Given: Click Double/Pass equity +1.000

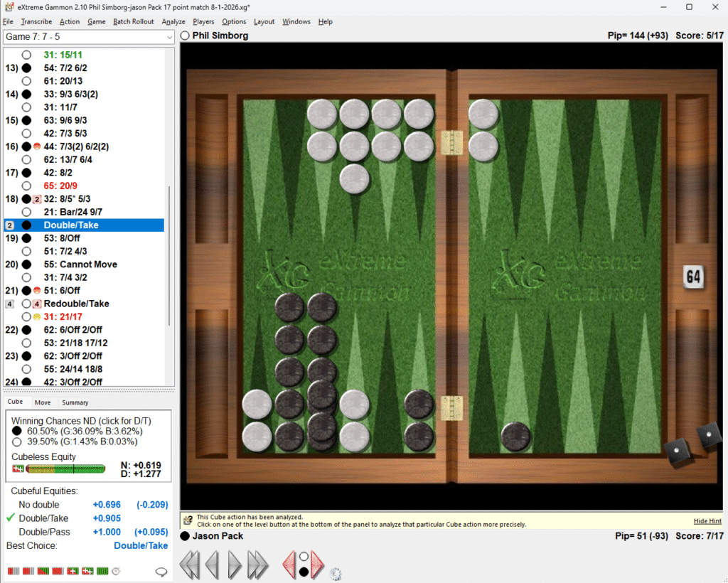Looking at the screenshot, I should 107,532.
